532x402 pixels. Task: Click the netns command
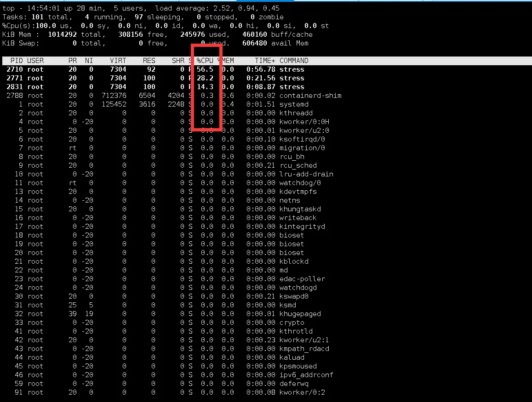tap(290, 200)
